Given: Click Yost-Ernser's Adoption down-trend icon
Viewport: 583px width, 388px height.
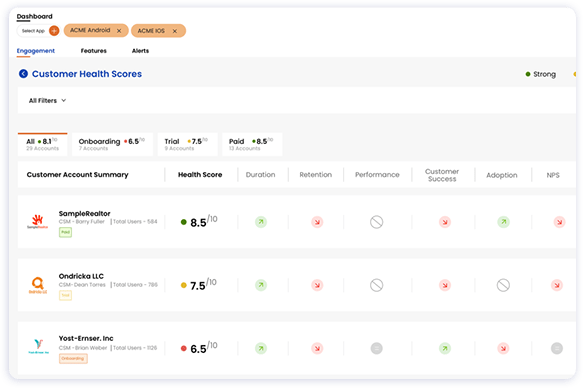Looking at the screenshot, I should tap(503, 349).
